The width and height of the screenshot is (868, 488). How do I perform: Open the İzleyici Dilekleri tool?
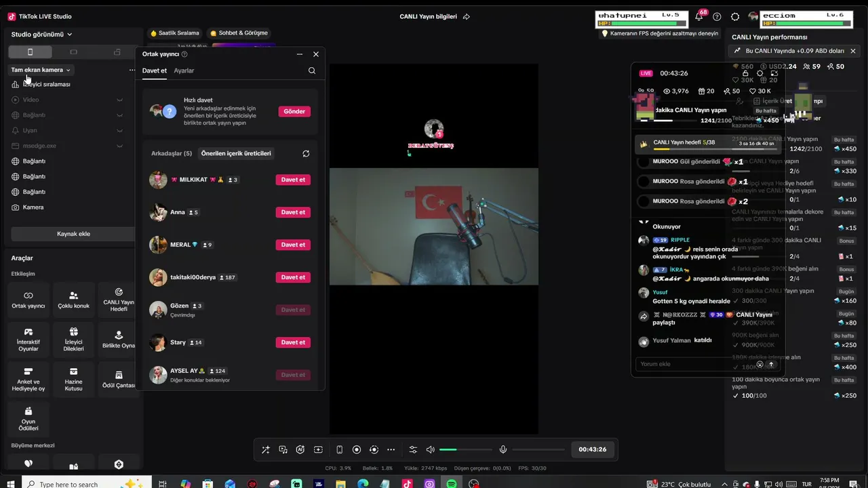coord(73,340)
